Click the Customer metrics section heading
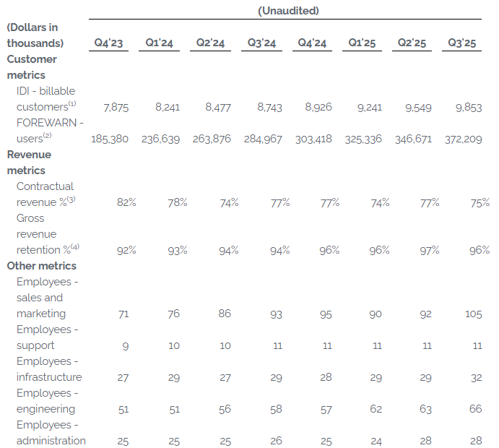Image resolution: width=499 pixels, height=448 pixels. coord(31,67)
